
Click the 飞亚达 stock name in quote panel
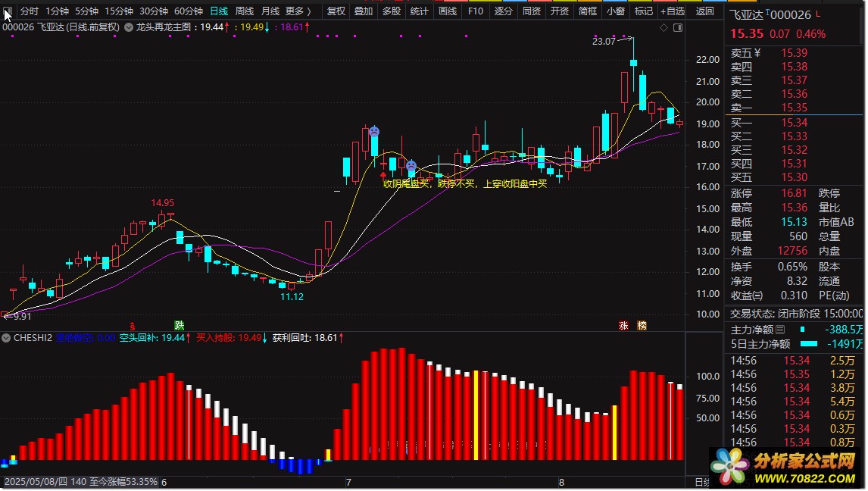coord(747,15)
